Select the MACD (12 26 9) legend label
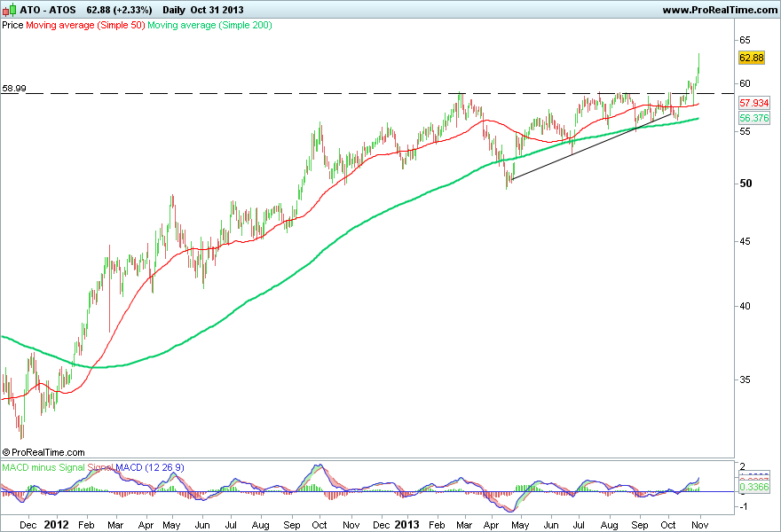Screen dimensions: 781x532 (x=150, y=468)
